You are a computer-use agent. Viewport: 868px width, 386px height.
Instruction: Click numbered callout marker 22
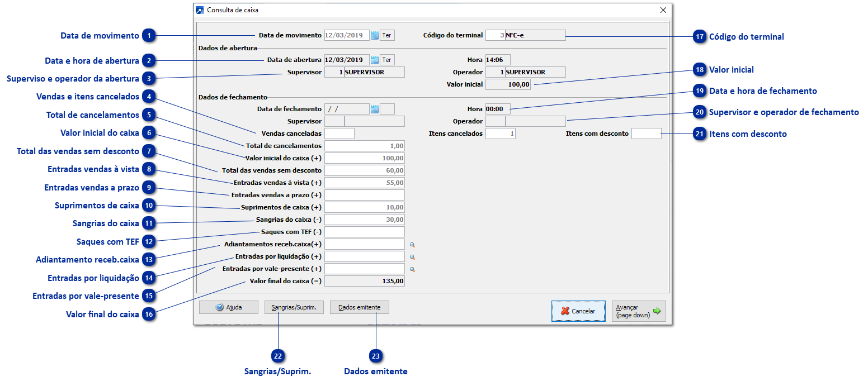tap(277, 356)
